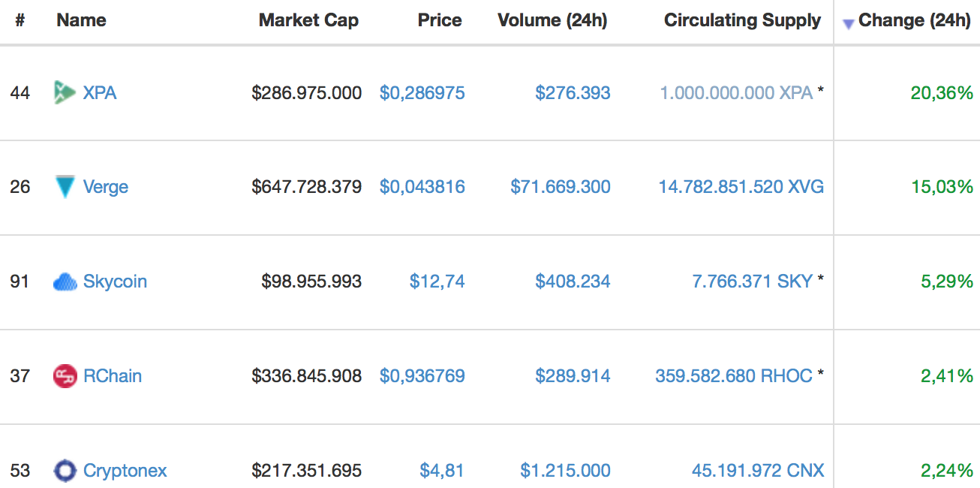Sort table by Price column header
Image resolution: width=980 pixels, height=488 pixels.
[440, 20]
